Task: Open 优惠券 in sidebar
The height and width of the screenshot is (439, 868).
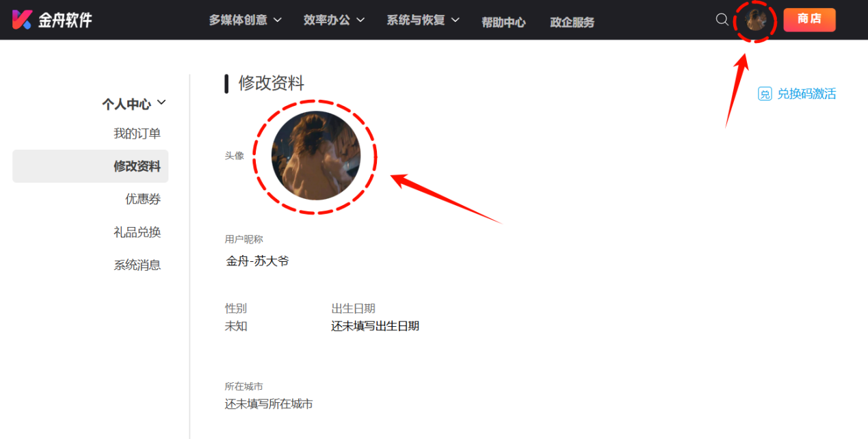Action: [x=143, y=199]
